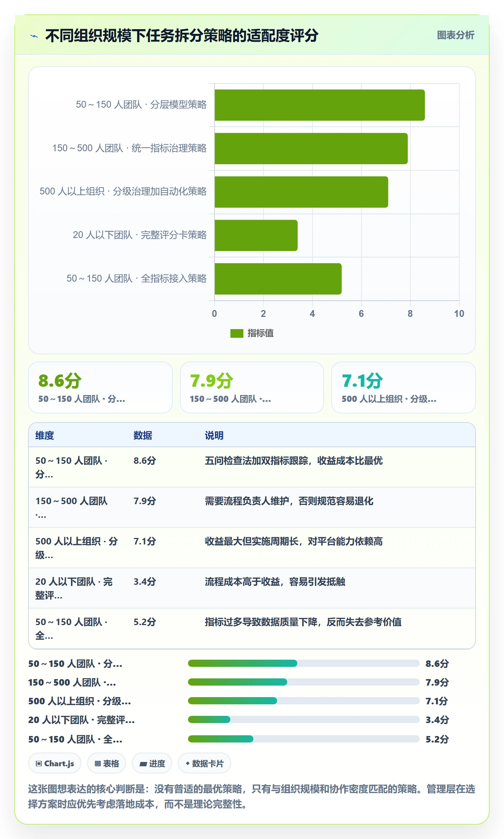Click table cell 500 人以上组织 · 分级…
This screenshot has height=839, width=504.
pos(76,548)
